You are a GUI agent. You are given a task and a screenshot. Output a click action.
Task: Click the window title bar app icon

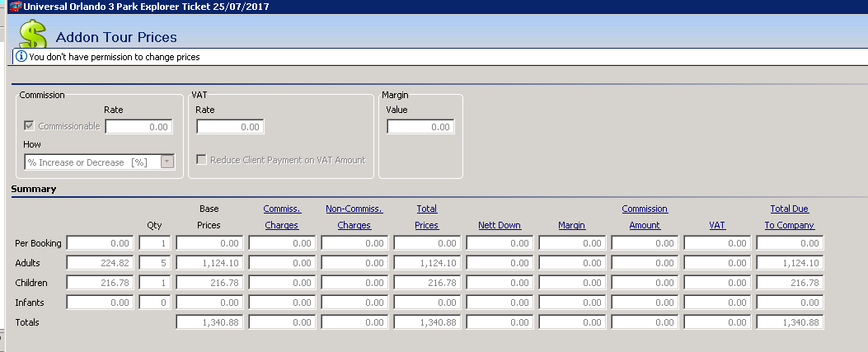pyautogui.click(x=16, y=7)
